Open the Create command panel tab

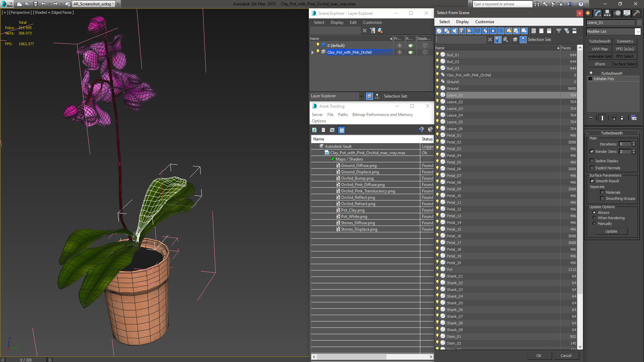pyautogui.click(x=588, y=13)
